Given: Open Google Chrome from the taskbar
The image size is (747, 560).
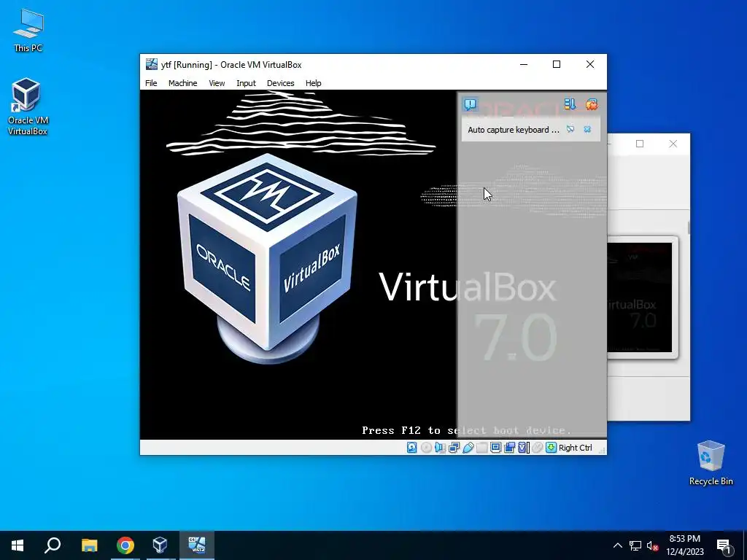Looking at the screenshot, I should coord(125,545).
